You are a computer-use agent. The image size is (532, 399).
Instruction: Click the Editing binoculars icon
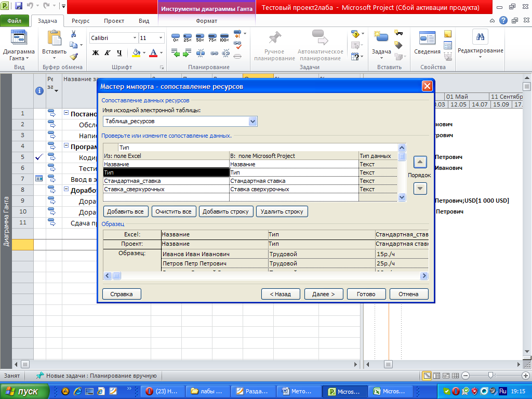tap(480, 37)
